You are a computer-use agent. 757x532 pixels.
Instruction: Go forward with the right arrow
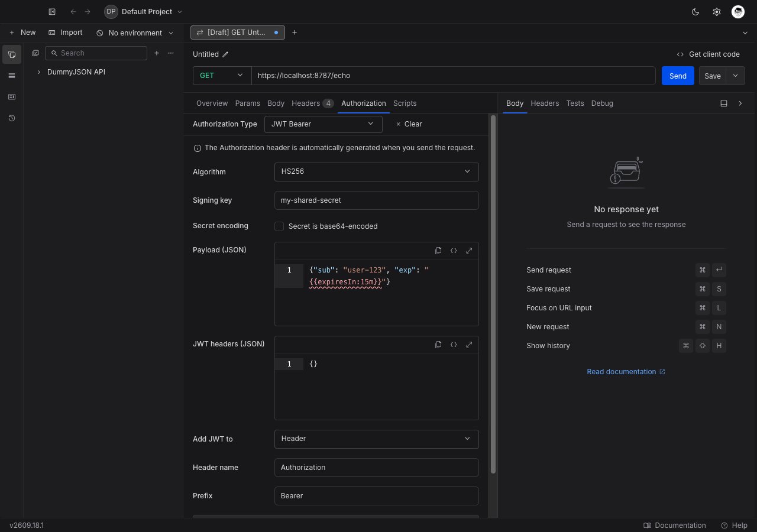click(88, 12)
